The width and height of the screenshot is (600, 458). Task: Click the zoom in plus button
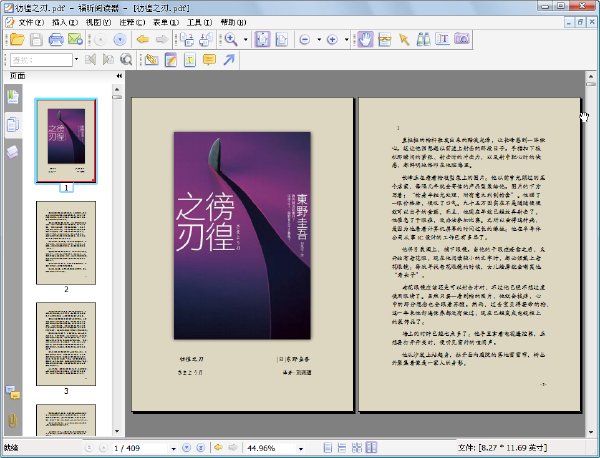click(x=332, y=39)
